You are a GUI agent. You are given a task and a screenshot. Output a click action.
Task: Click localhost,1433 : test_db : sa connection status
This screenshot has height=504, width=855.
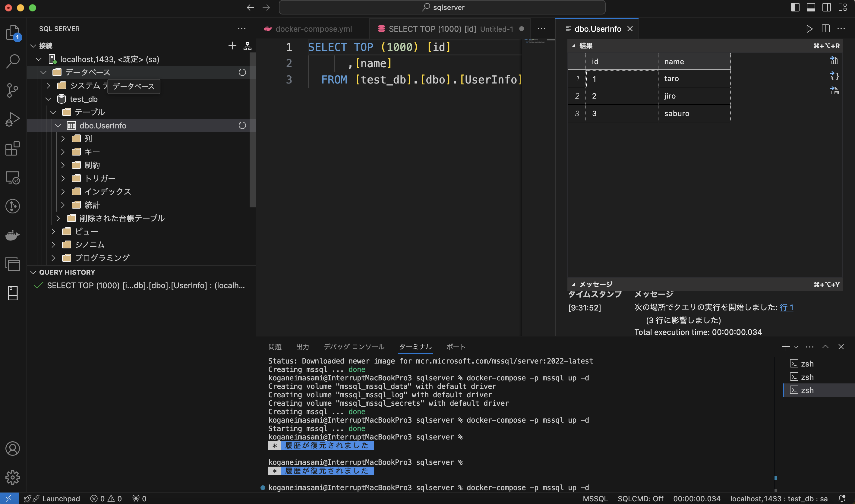[x=779, y=499]
